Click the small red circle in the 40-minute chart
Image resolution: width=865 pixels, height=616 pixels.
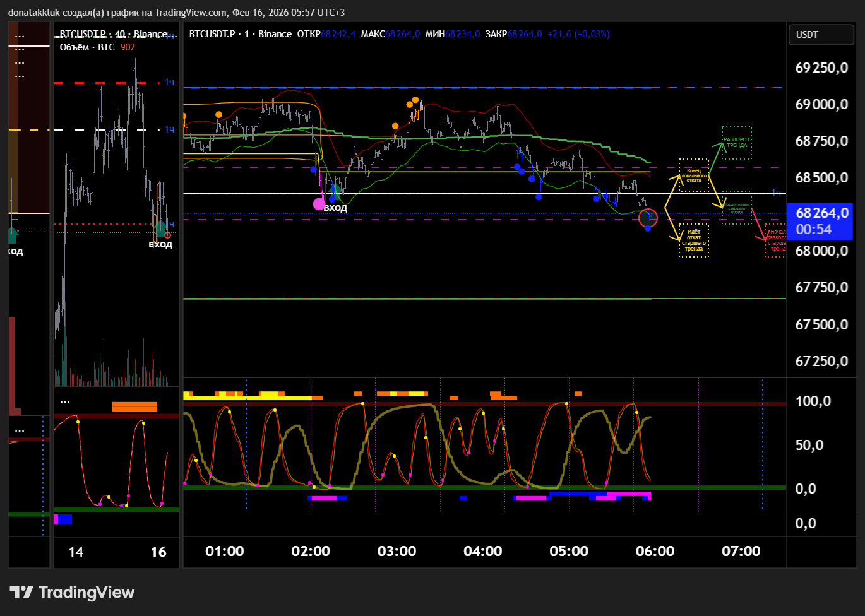coord(167,235)
